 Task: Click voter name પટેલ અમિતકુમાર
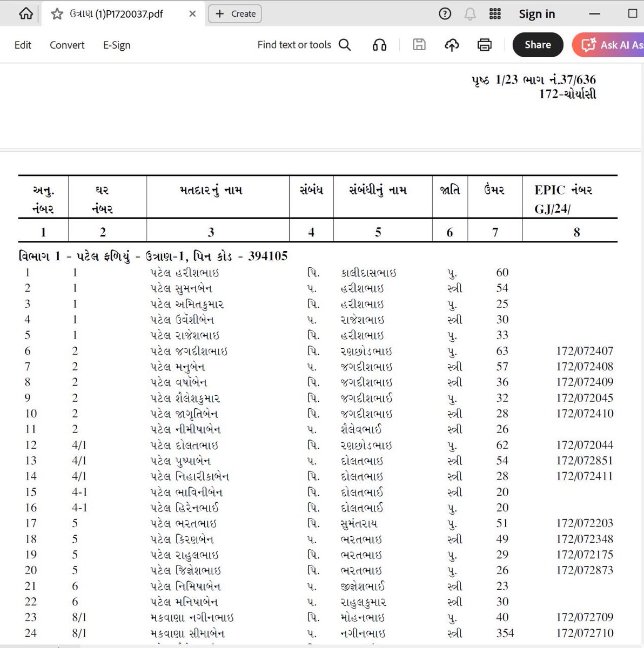coord(187,304)
